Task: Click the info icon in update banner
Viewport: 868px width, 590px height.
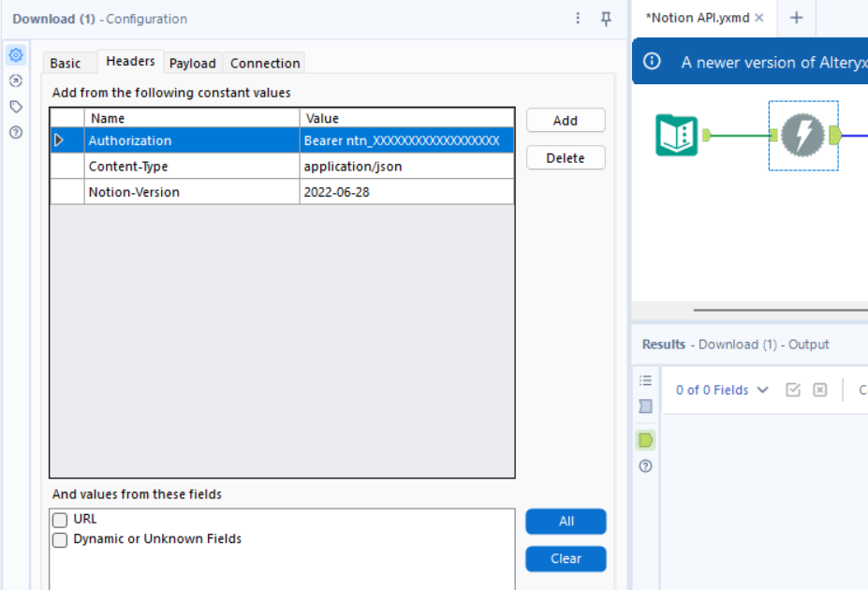Action: pos(652,61)
